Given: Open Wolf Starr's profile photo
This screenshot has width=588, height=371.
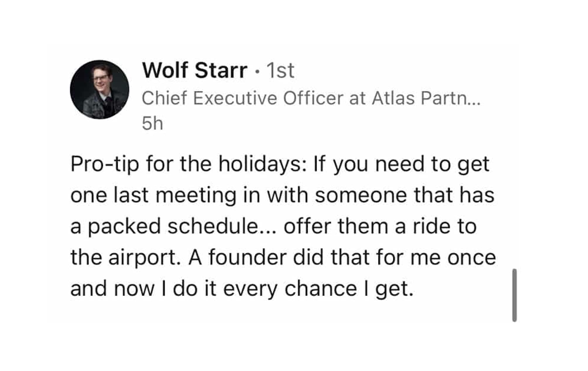Looking at the screenshot, I should click(x=99, y=90).
